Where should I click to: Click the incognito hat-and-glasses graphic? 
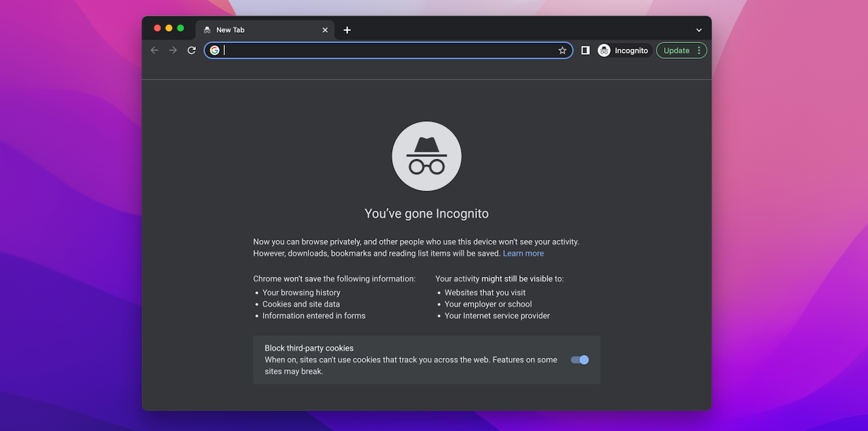coord(426,156)
